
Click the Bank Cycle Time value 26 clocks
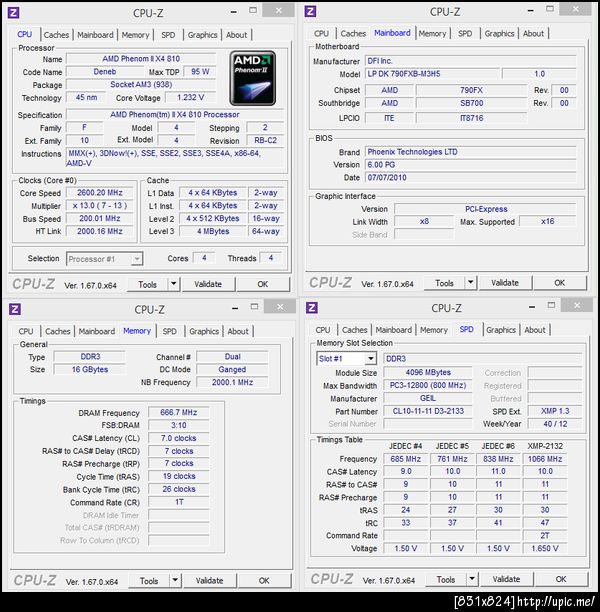pos(178,489)
